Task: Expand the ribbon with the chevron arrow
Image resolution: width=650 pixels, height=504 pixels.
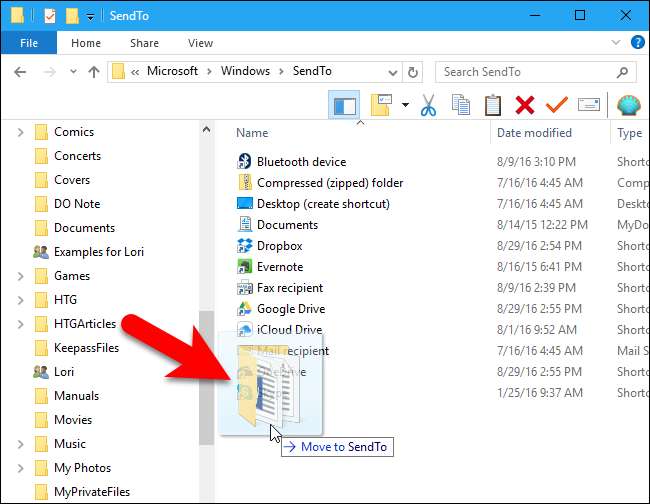Action: point(615,43)
